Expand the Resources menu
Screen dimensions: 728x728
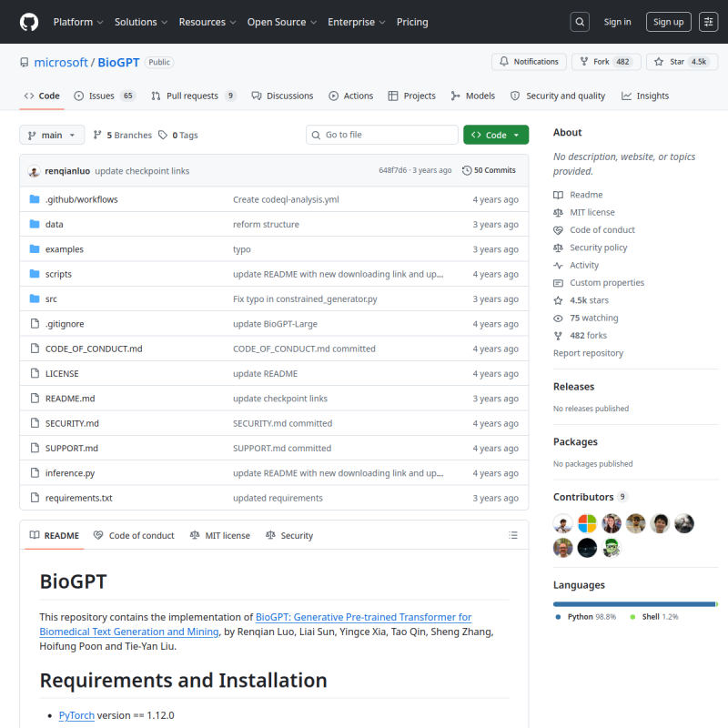(x=207, y=22)
